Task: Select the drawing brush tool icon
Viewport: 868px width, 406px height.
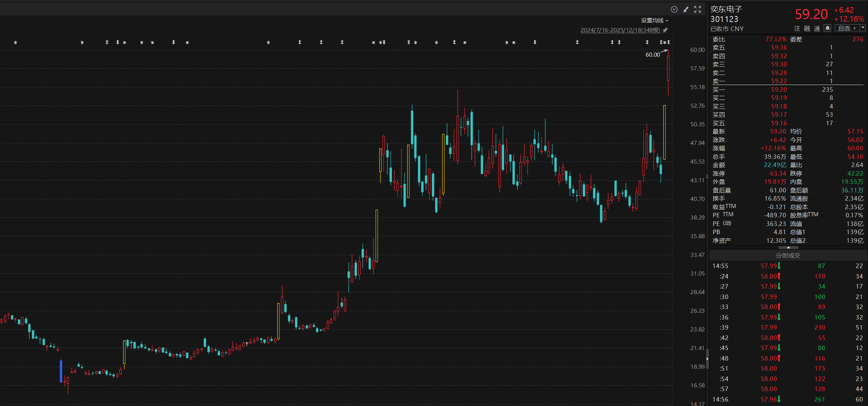Action: (x=686, y=9)
